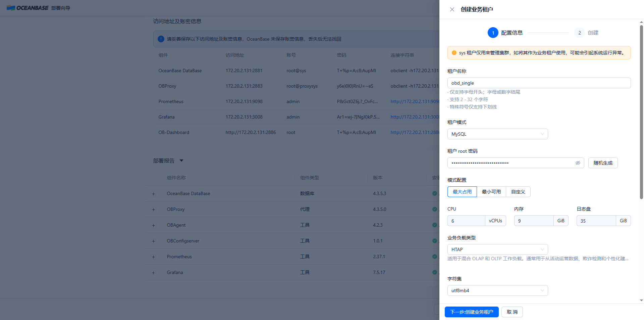Toggle password visibility with the eye icon
644x320 pixels.
(x=578, y=163)
